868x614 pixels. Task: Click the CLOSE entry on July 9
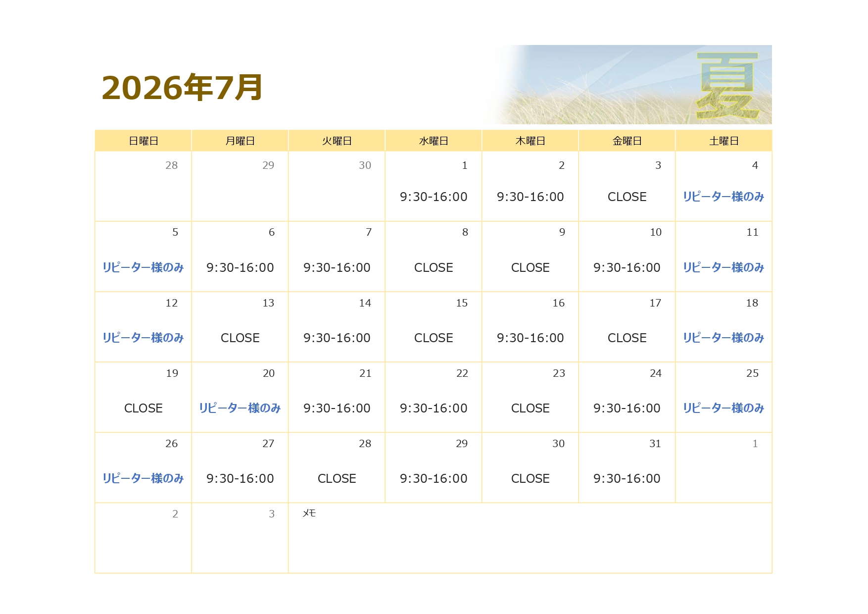(530, 268)
